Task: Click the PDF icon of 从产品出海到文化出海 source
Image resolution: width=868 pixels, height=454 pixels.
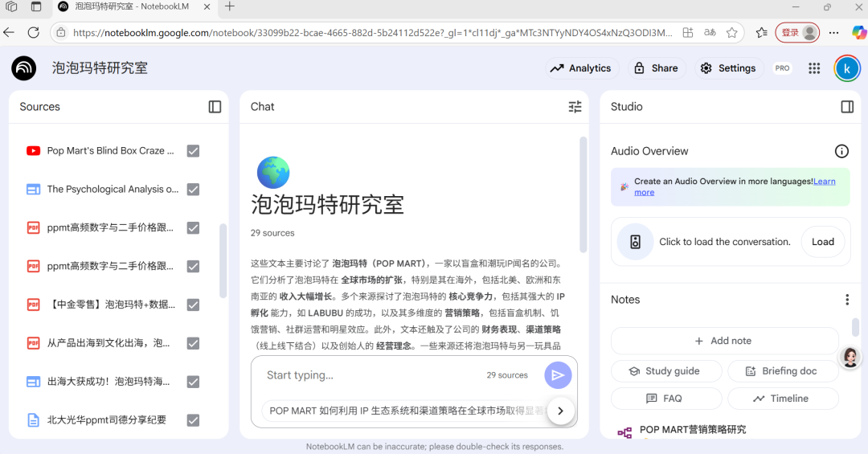Action: (x=33, y=343)
